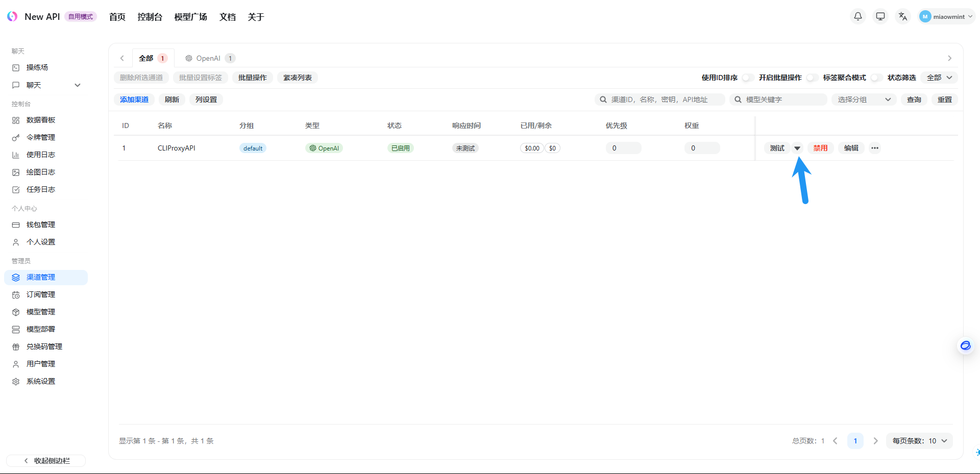The image size is (980, 474).
Task: Click the weight value field for CLIProxyAPI
Action: coord(702,148)
